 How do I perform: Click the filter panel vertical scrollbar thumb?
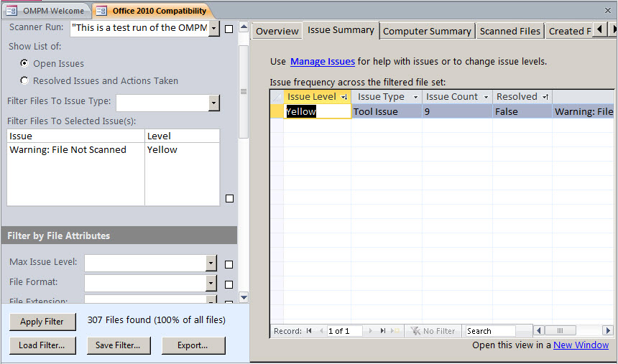[x=244, y=91]
